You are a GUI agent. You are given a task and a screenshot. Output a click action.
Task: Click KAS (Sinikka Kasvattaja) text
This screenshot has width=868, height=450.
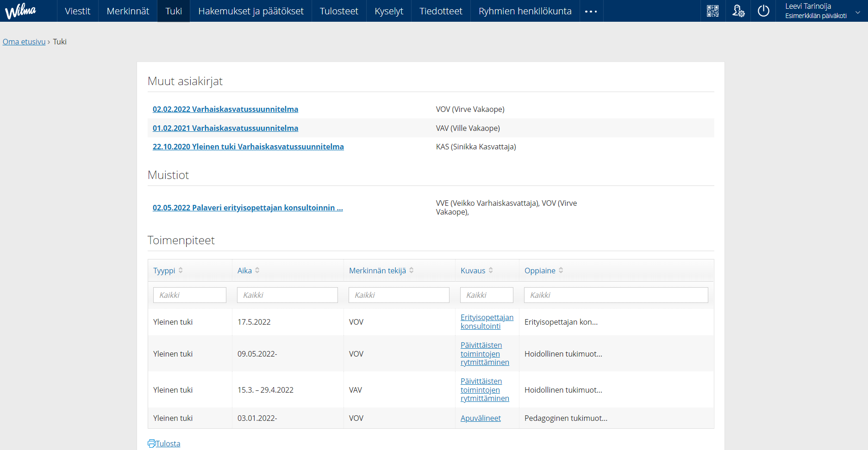coord(476,147)
